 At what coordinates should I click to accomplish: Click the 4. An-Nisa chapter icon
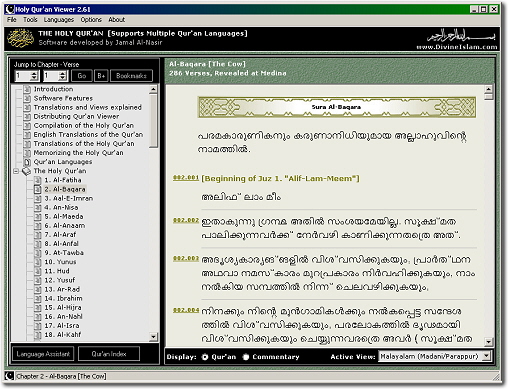[38, 208]
